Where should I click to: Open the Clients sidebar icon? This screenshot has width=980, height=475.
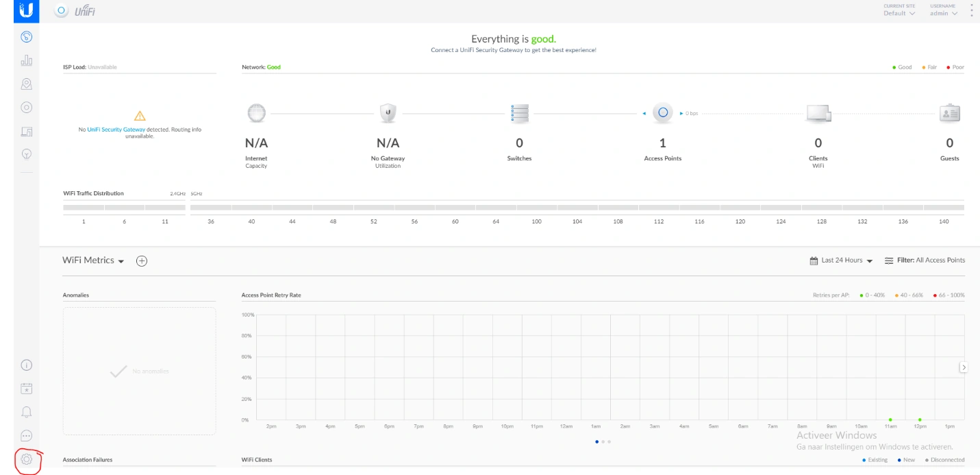(27, 131)
